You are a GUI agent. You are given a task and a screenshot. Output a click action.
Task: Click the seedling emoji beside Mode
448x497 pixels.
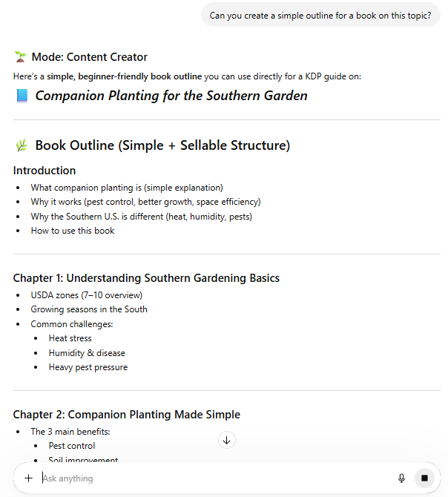(x=20, y=57)
